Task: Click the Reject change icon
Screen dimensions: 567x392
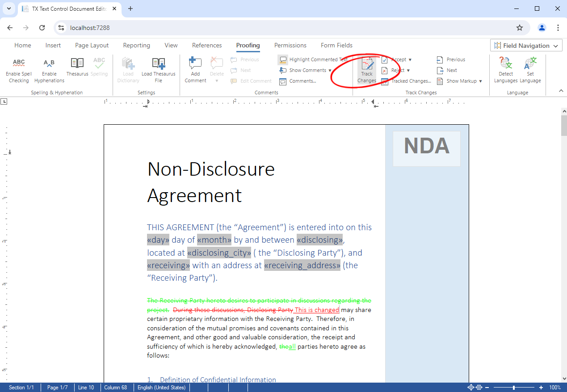Action: tap(385, 70)
